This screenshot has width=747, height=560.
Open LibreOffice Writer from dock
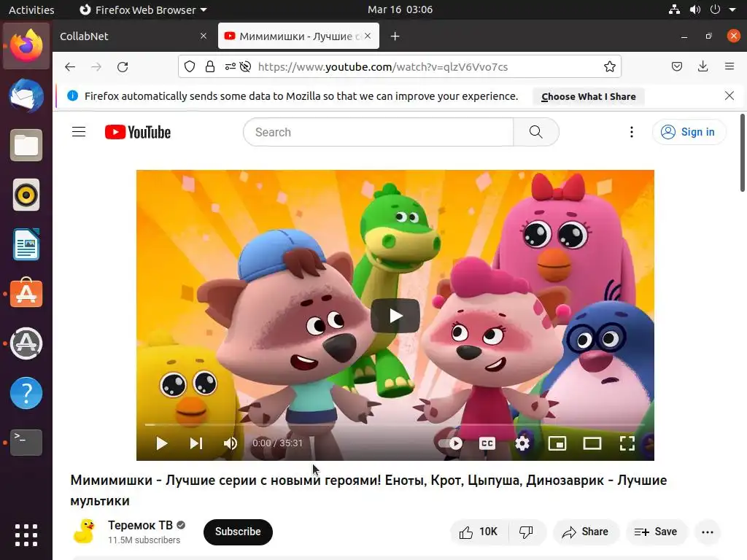tap(26, 244)
